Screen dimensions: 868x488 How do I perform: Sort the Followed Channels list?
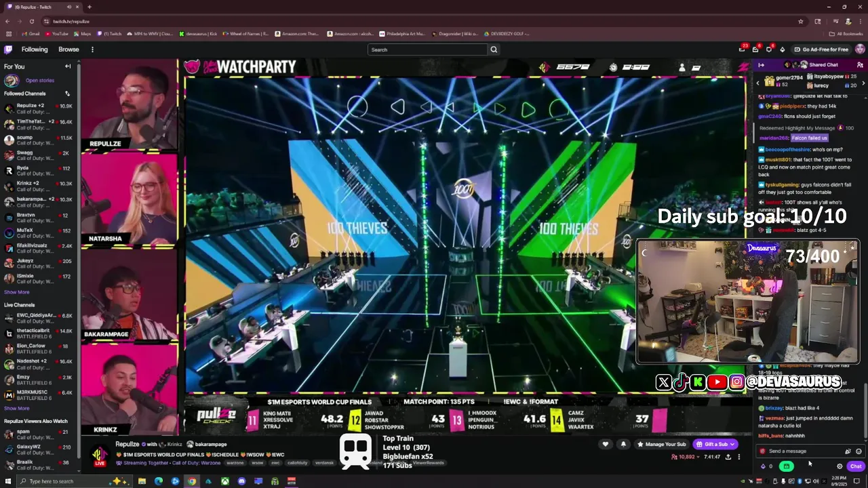click(x=67, y=94)
